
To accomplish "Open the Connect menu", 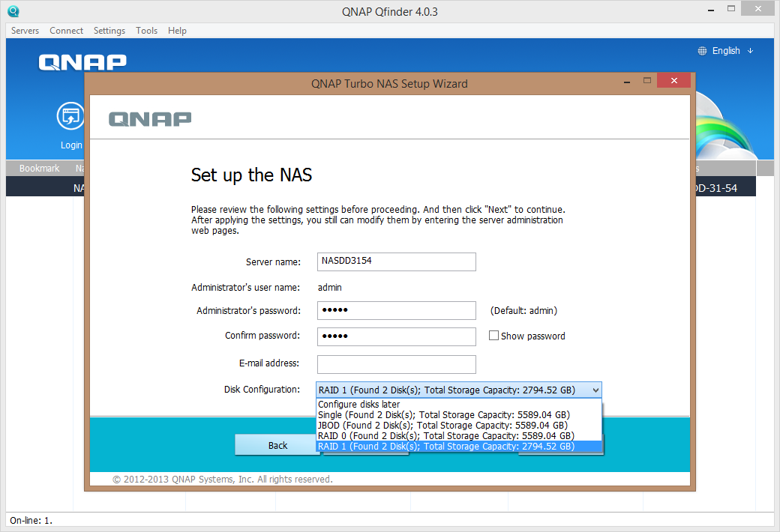I will click(66, 30).
